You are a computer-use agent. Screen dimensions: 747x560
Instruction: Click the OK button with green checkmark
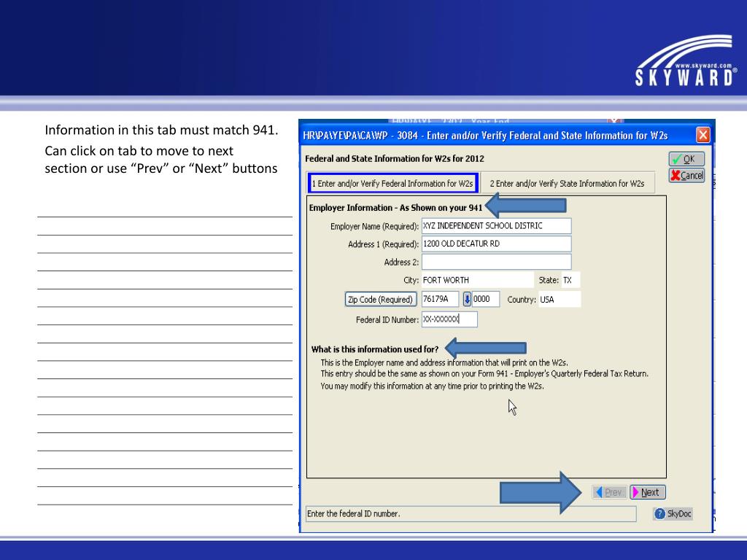(x=686, y=158)
